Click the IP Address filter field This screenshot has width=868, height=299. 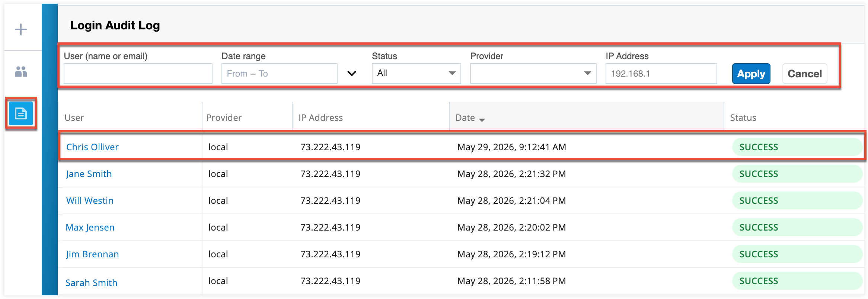click(661, 74)
